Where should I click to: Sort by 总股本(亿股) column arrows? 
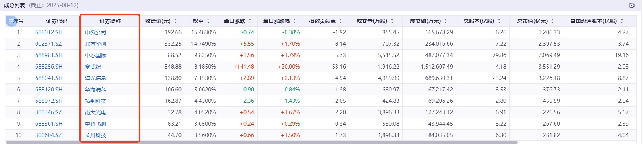[499, 21]
